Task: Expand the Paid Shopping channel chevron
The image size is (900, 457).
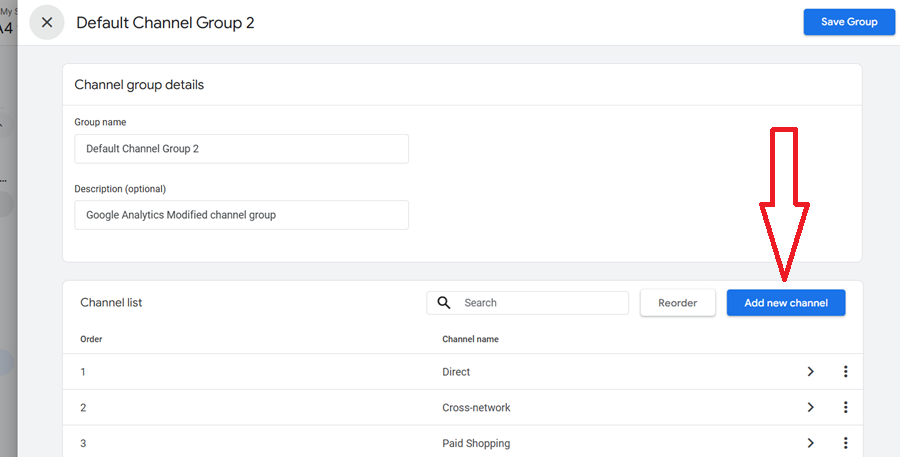Action: tap(811, 443)
